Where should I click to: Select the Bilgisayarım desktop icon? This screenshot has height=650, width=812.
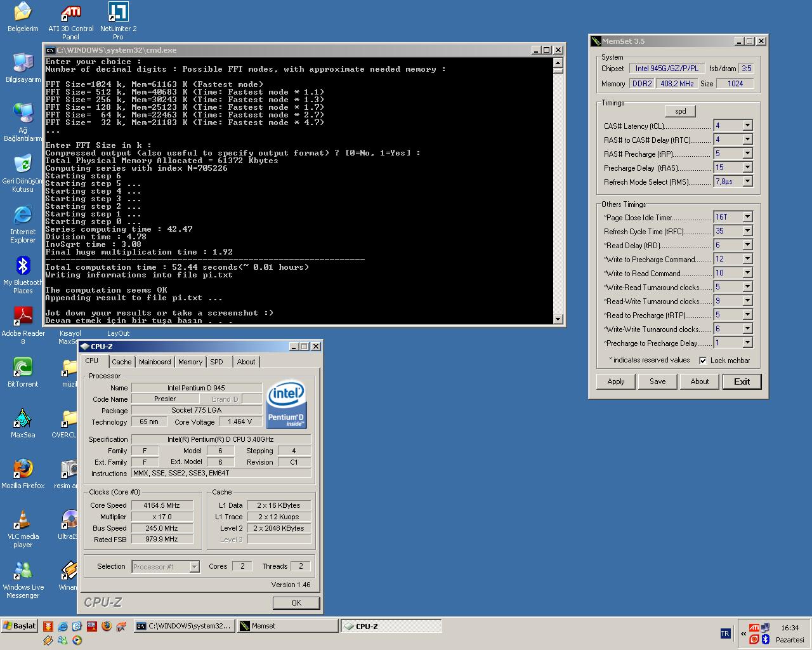[x=23, y=68]
